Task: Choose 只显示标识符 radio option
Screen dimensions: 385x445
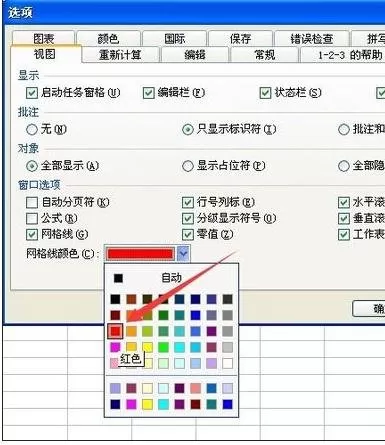Action: pos(188,129)
